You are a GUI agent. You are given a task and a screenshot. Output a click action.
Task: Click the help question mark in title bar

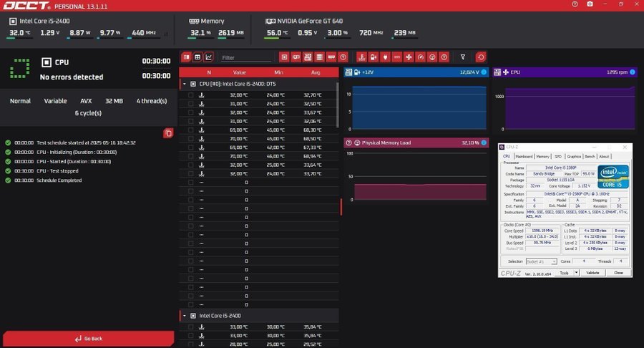pyautogui.click(x=575, y=4)
